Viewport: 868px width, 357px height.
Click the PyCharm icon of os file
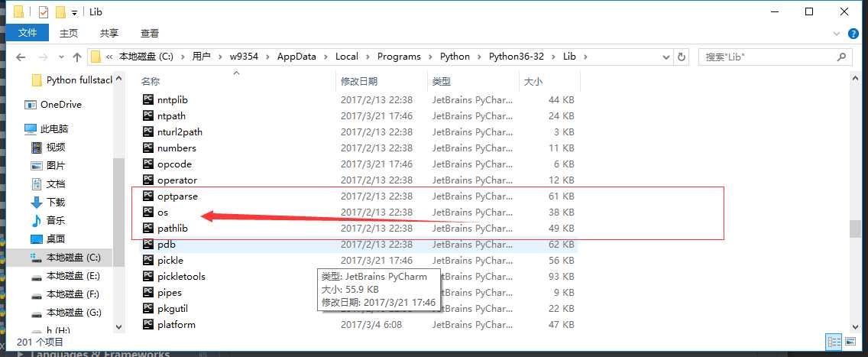(x=147, y=212)
